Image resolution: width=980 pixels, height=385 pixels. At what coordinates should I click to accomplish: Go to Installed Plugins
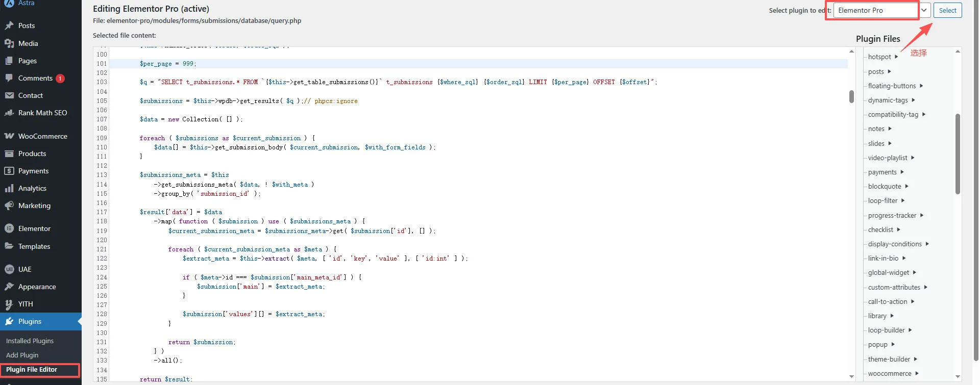pyautogui.click(x=30, y=341)
